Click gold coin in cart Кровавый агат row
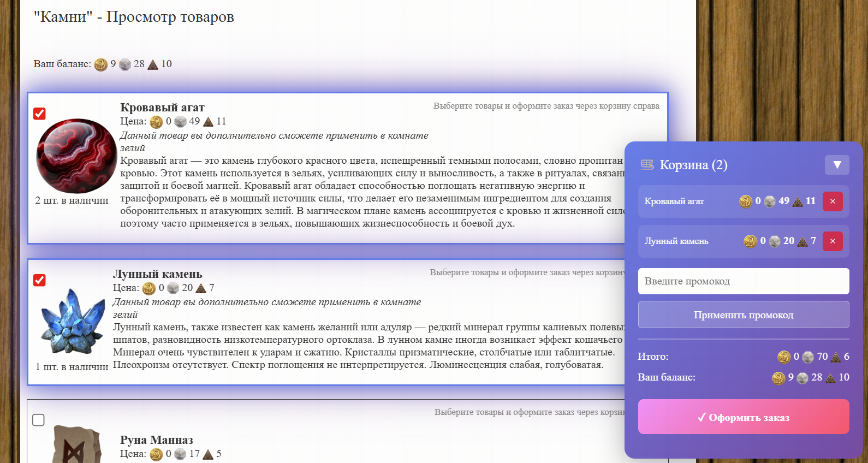Screen dimensions: 868x463 pos(746,201)
